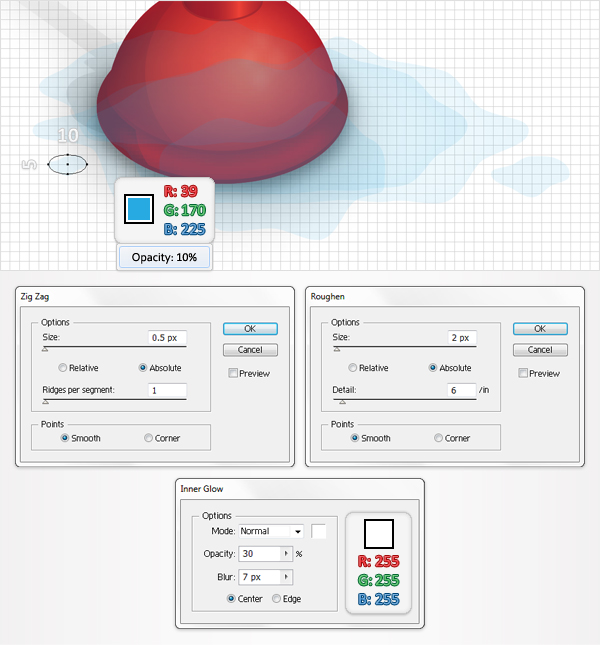Click the Inner Glow Opacity field
This screenshot has width=600, height=645.
(x=260, y=554)
